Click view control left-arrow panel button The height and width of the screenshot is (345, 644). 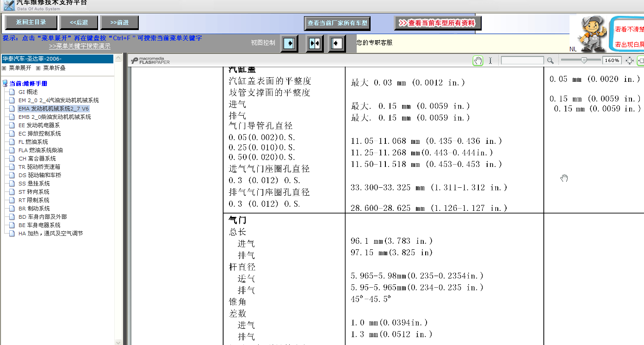[x=337, y=43]
